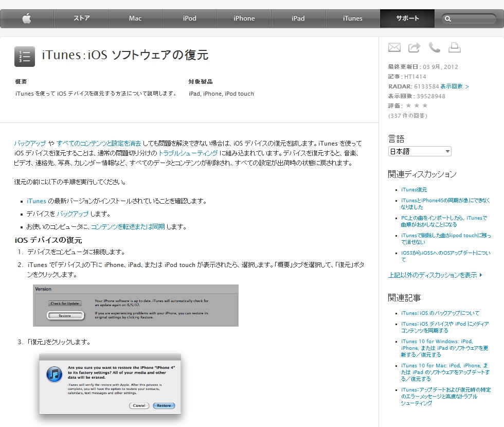
Task: Open the バックアップ link in the first paragraph
Action: click(30, 144)
